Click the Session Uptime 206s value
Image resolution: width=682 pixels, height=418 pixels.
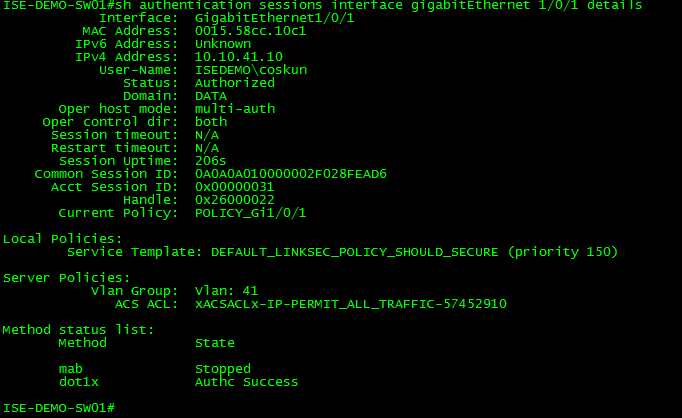coord(211,161)
